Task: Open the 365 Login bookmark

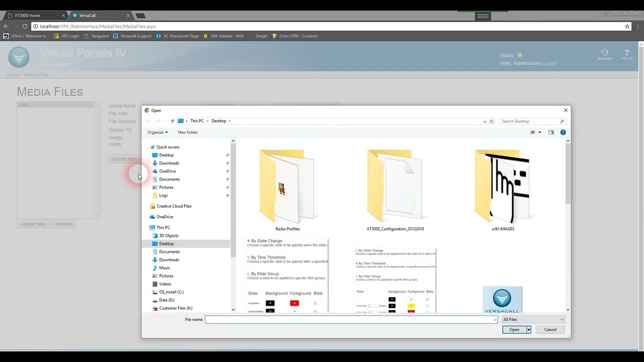Action: tap(66, 36)
